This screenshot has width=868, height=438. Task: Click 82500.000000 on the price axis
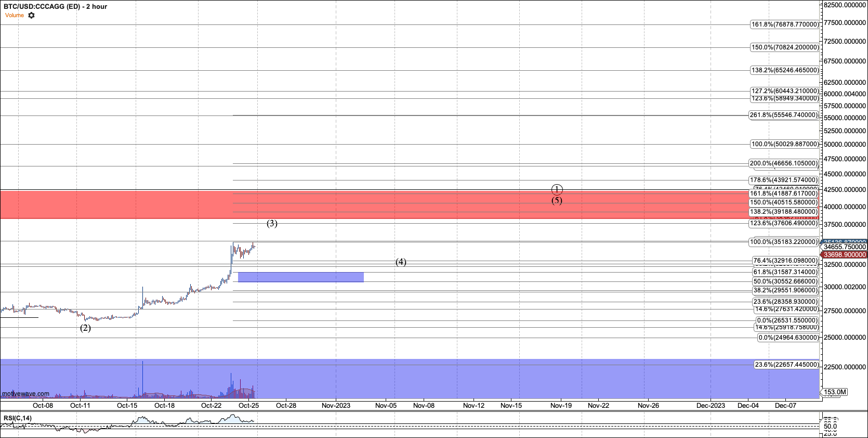[x=846, y=5]
